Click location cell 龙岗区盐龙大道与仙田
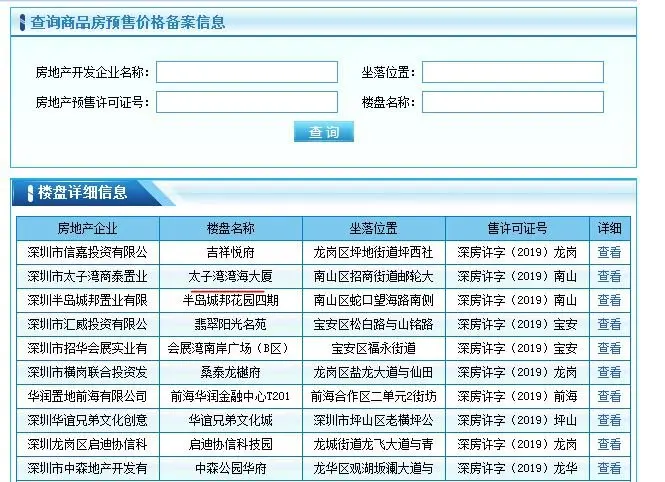The image size is (665, 482). click(374, 373)
